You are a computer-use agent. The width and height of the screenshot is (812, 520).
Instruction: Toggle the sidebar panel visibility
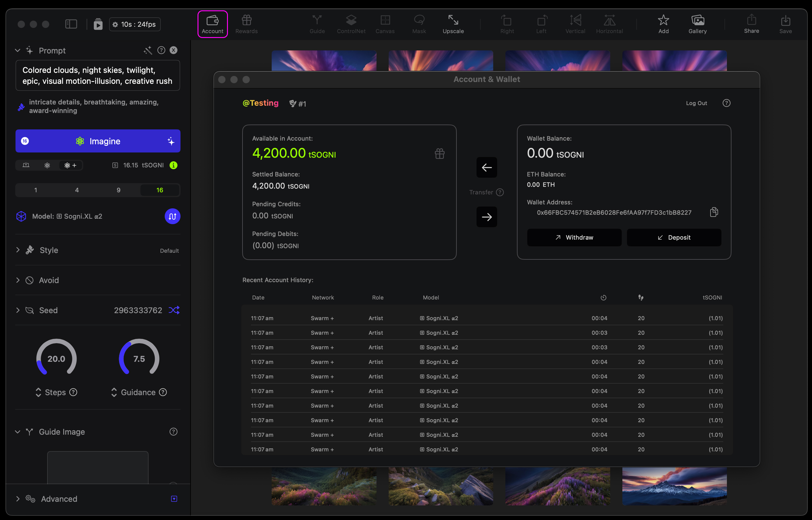(x=71, y=24)
